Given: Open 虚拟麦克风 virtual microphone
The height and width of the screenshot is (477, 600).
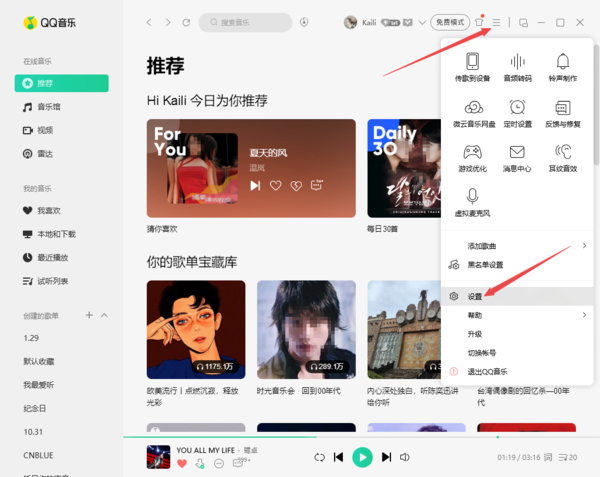Looking at the screenshot, I should pos(472,203).
